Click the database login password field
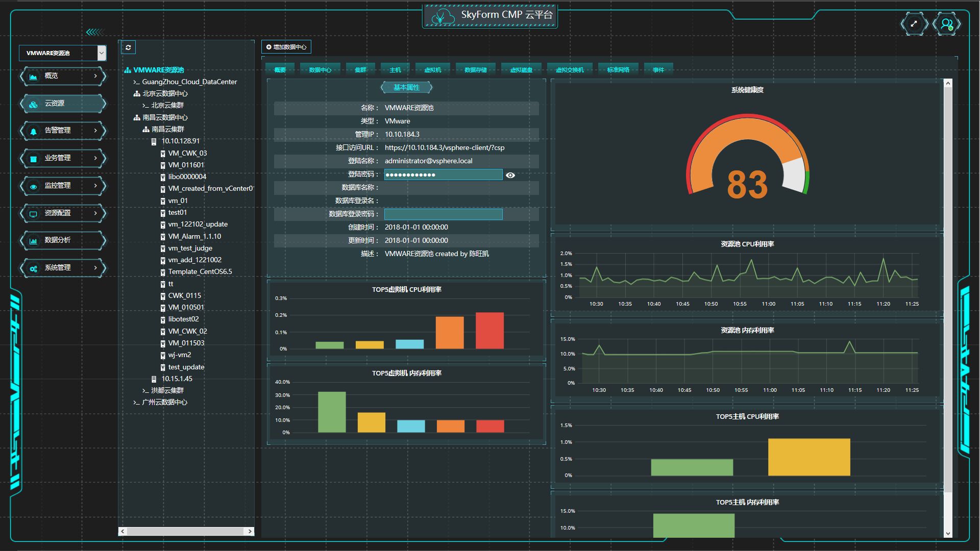Image resolution: width=980 pixels, height=551 pixels. [443, 214]
